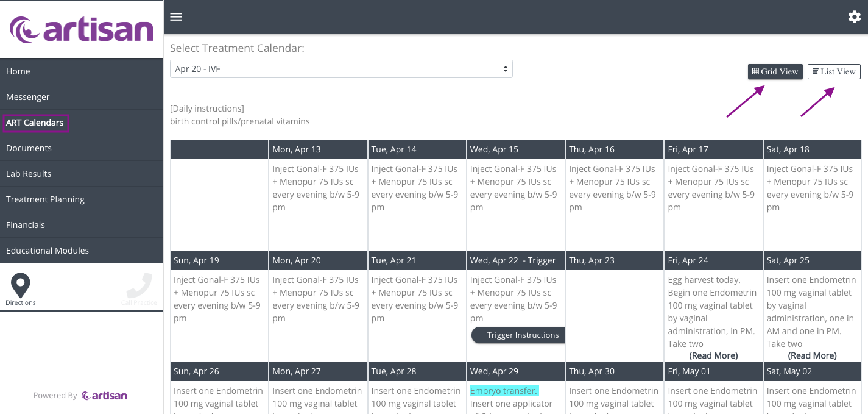
Task: Expand Read More on Fri, Apr 24
Action: coord(713,355)
